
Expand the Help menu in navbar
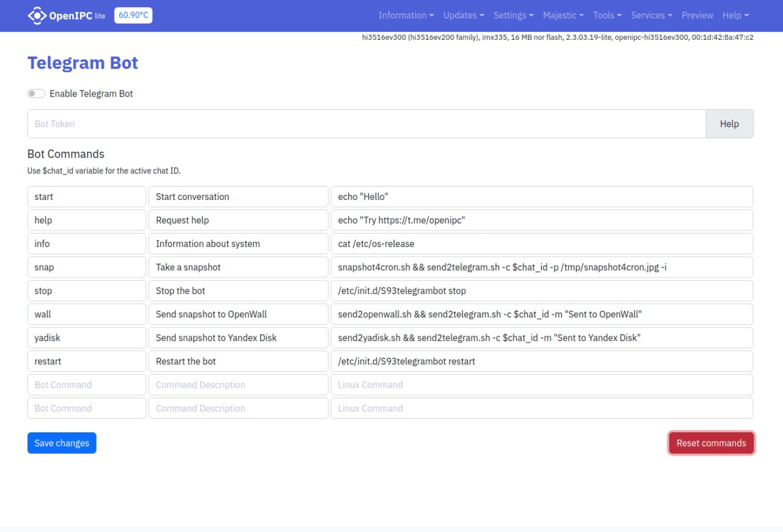point(735,15)
